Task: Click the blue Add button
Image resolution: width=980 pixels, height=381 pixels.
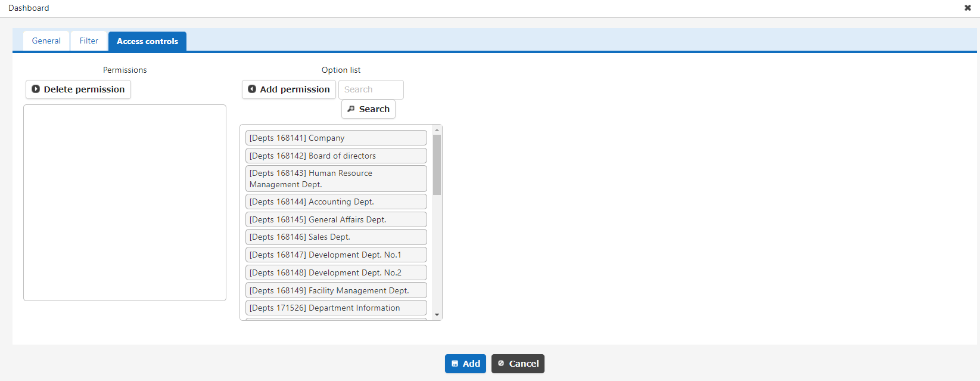Action: (465, 364)
